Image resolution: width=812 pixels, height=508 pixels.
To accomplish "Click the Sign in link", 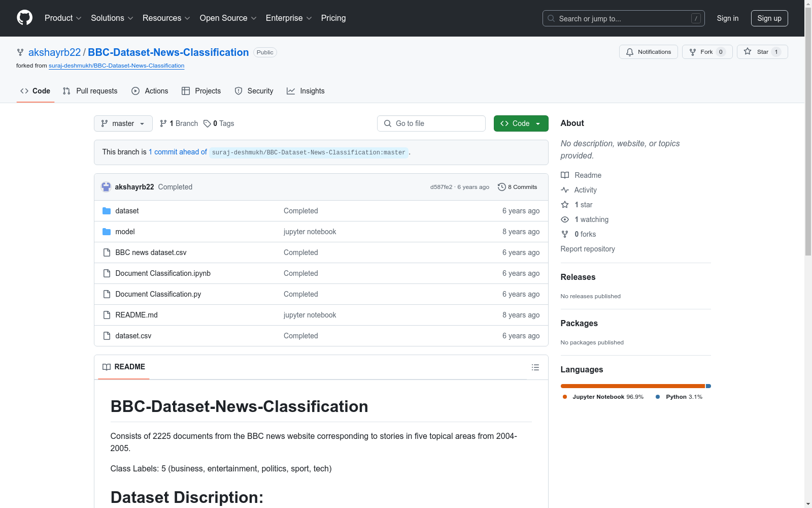I will [x=727, y=18].
